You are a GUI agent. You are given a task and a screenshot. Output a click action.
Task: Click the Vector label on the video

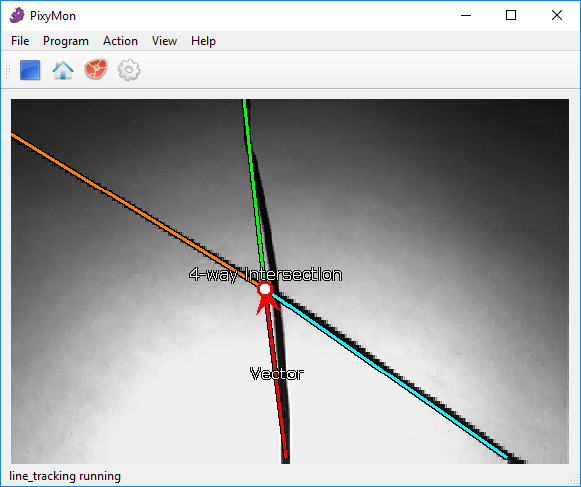click(277, 374)
